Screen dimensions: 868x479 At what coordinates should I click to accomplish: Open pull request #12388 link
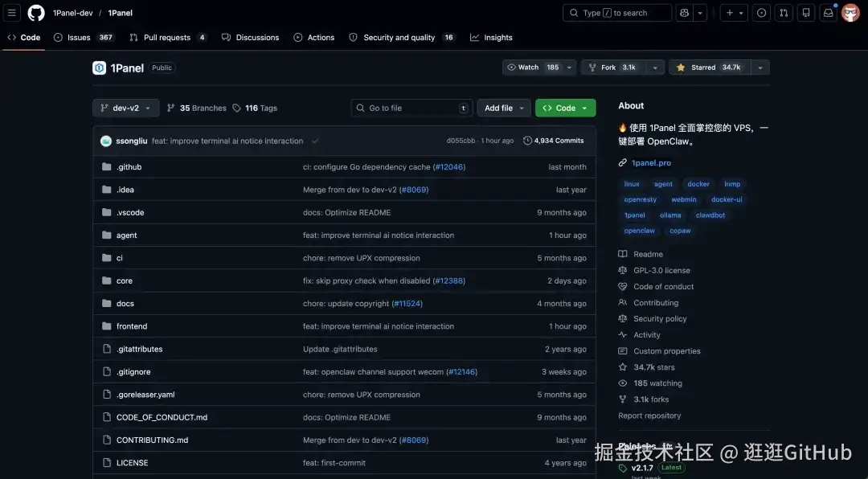coord(449,280)
